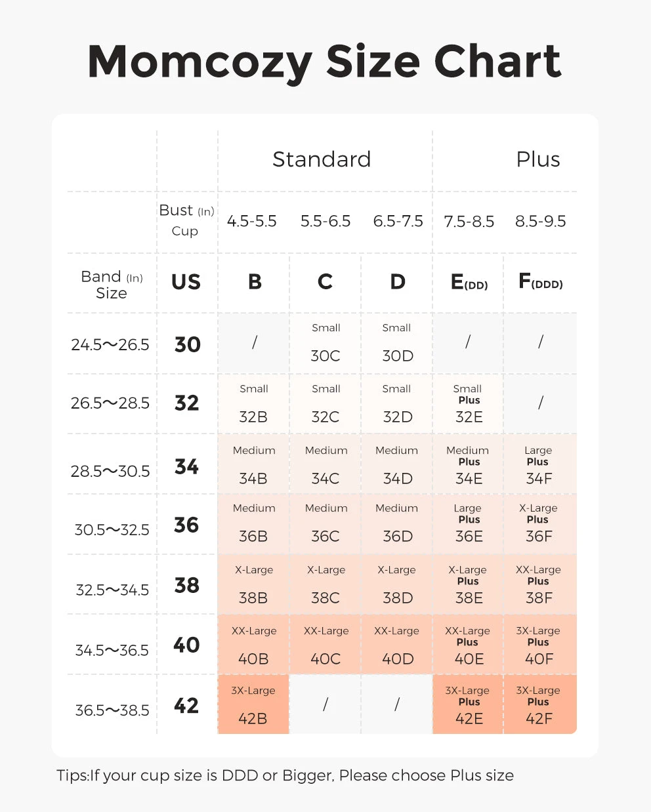Screen dimensions: 651x812
Task: Select the 36.5~38.5 band measurement label
Action: point(112,710)
